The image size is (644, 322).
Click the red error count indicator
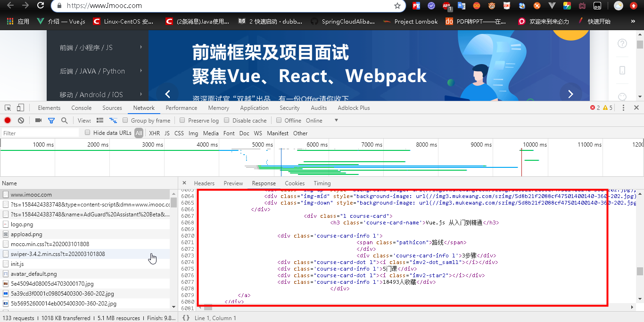click(x=595, y=107)
